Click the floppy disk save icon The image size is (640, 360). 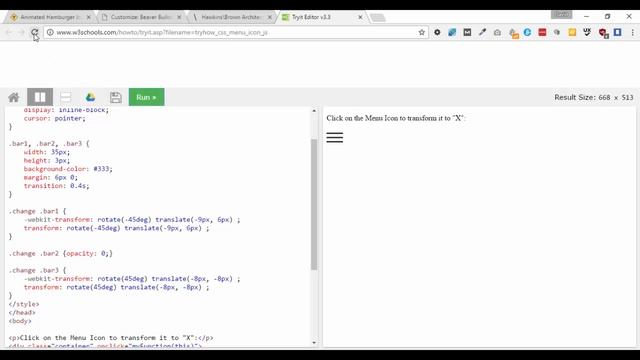pyautogui.click(x=116, y=97)
